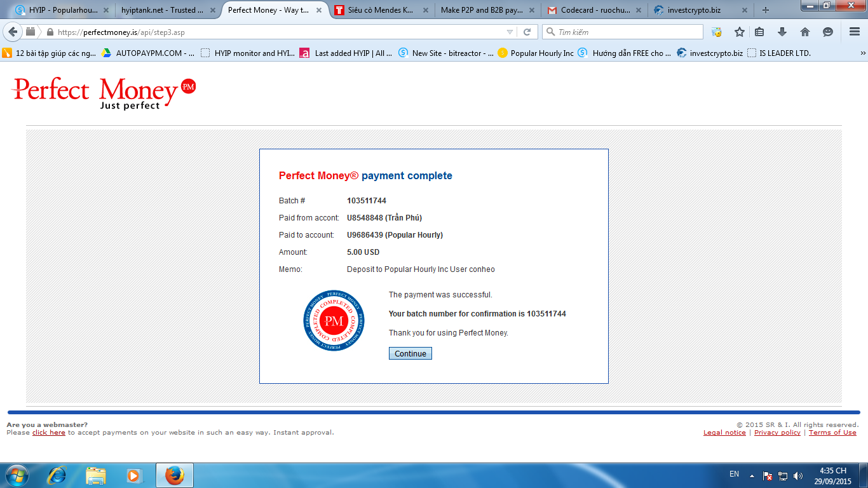Image resolution: width=868 pixels, height=488 pixels.
Task: Close the 'investcrypto.biz' tab
Action: click(x=744, y=10)
